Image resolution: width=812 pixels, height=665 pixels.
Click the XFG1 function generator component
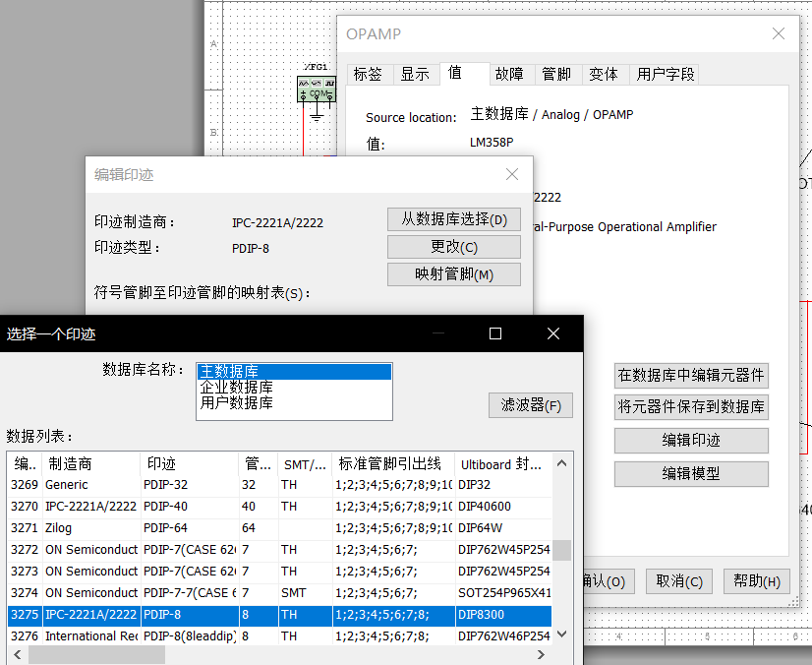[317, 89]
